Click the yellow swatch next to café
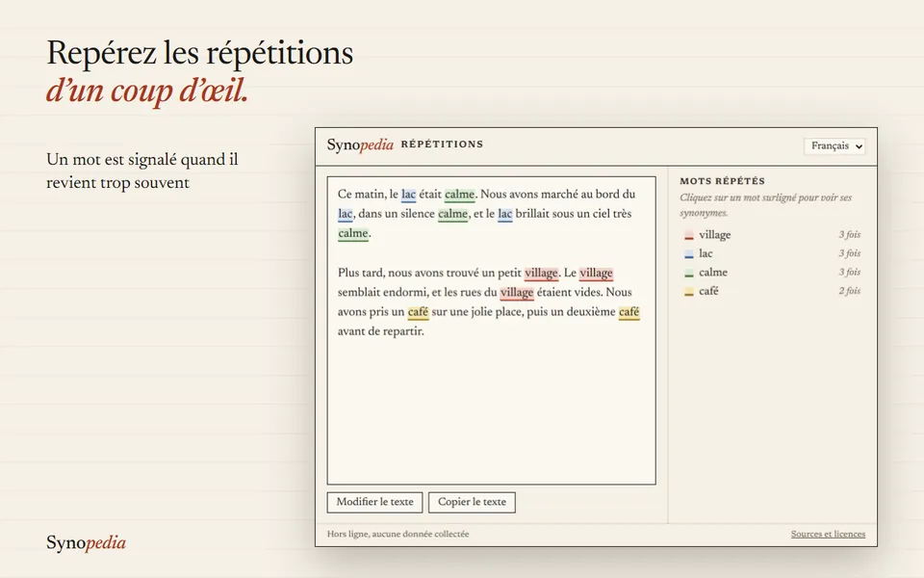Screen dimensions: 924x578 coord(688,292)
